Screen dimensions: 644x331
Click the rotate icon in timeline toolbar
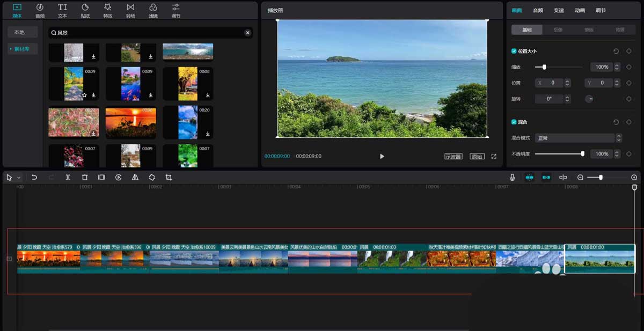[x=152, y=177]
